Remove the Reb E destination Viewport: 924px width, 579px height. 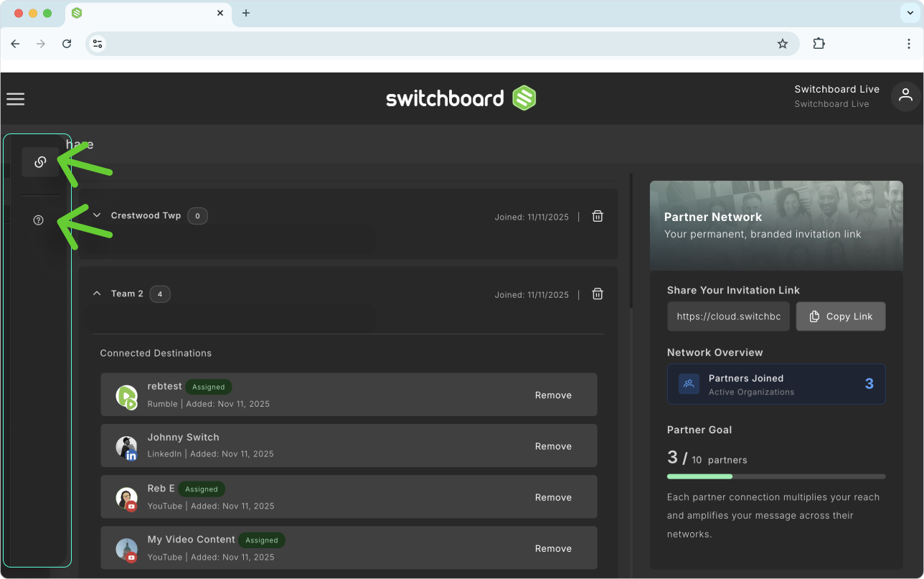coord(553,497)
